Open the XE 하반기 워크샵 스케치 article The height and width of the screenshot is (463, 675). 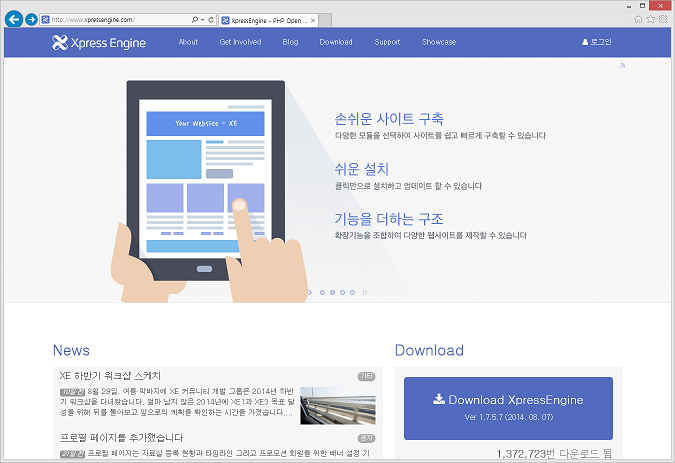(110, 376)
